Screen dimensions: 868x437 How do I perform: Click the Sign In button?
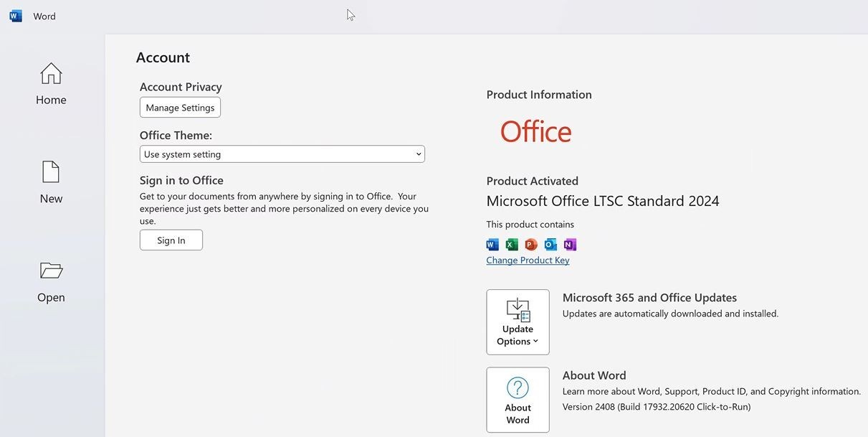click(171, 240)
